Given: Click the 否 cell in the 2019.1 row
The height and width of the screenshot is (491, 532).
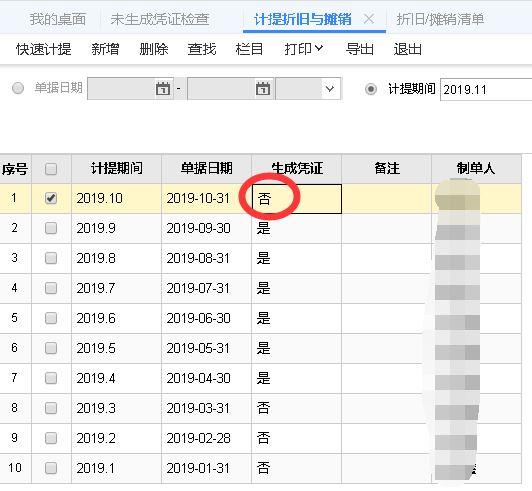Looking at the screenshot, I should pos(297,468).
